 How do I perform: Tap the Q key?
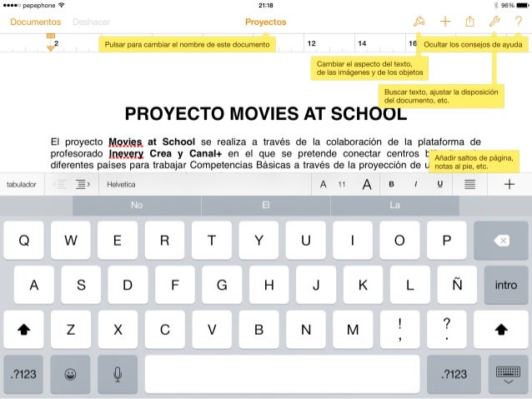point(23,241)
